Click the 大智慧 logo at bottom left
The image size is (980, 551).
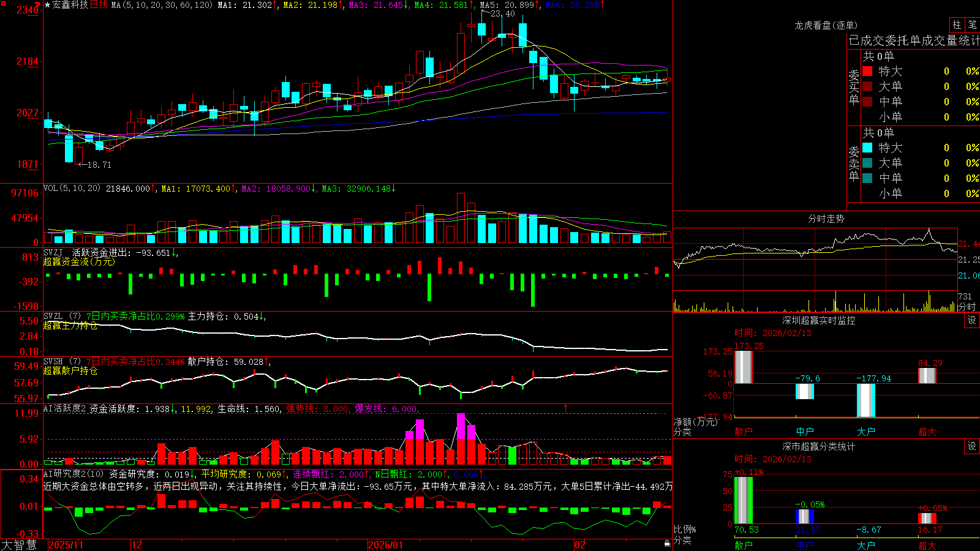[19, 545]
